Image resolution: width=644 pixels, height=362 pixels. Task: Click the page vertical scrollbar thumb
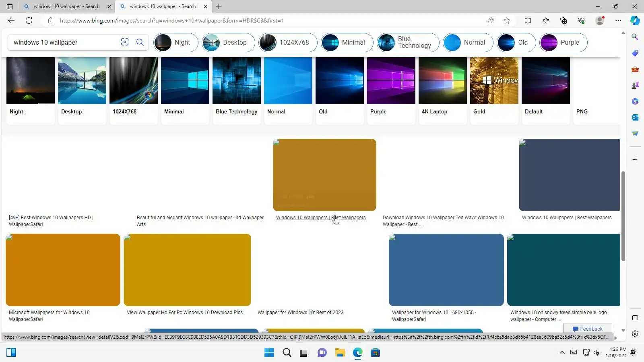click(x=623, y=216)
